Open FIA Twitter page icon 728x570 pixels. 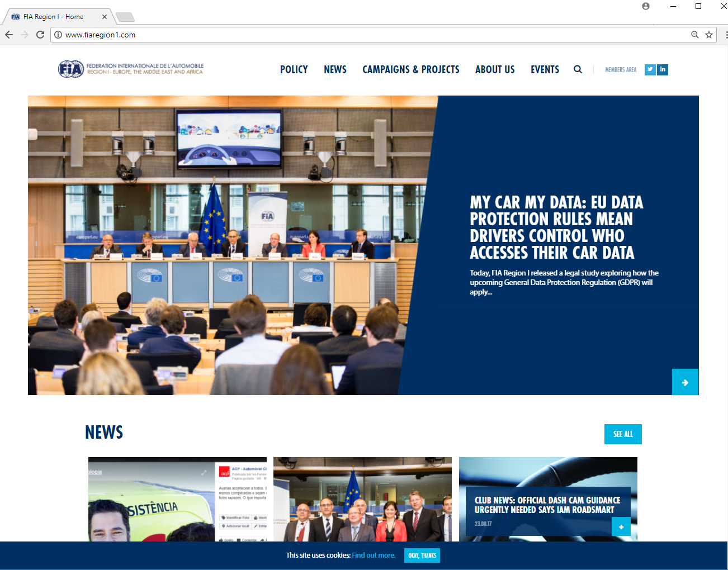[650, 69]
